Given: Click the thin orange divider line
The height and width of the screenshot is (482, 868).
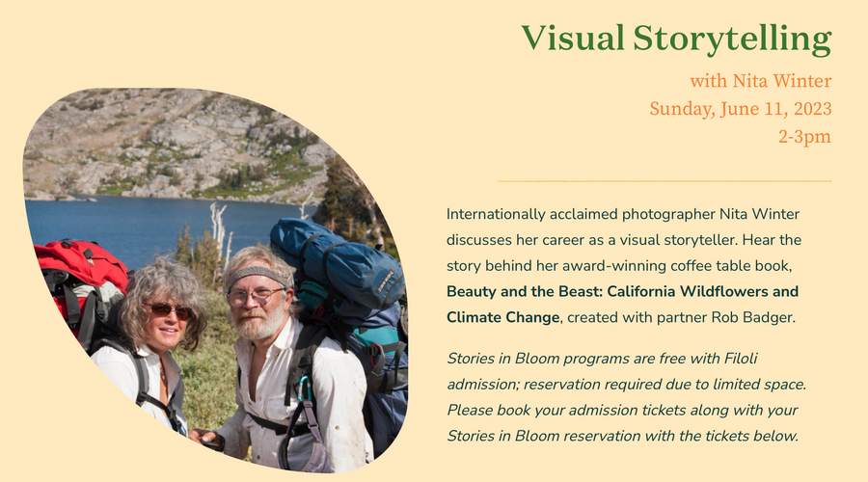Looking at the screenshot, I should point(665,180).
